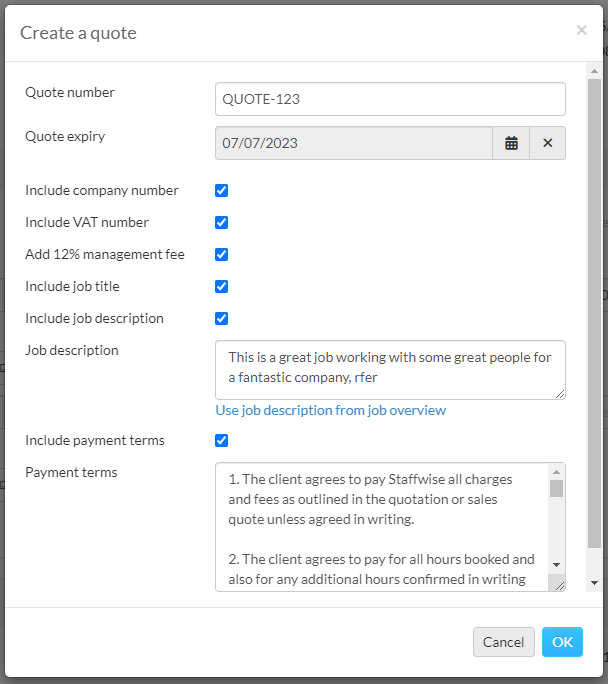Click the Cancel button
The height and width of the screenshot is (684, 608).
click(x=503, y=642)
